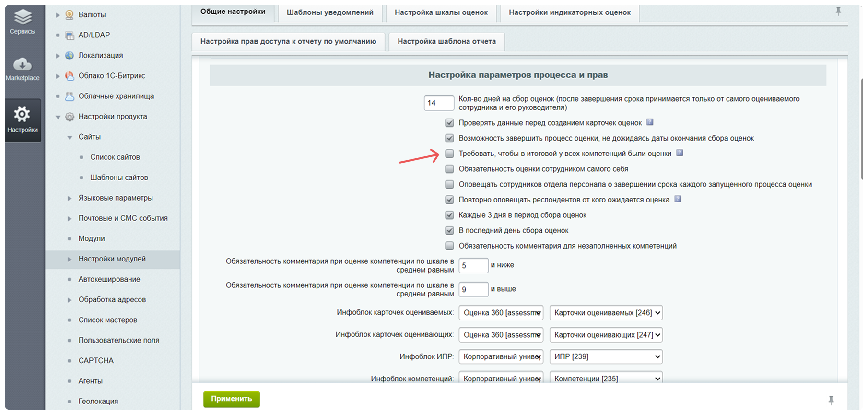Uncheck 'В последний день сбора оценок'
The height and width of the screenshot is (415, 868).
tap(449, 230)
